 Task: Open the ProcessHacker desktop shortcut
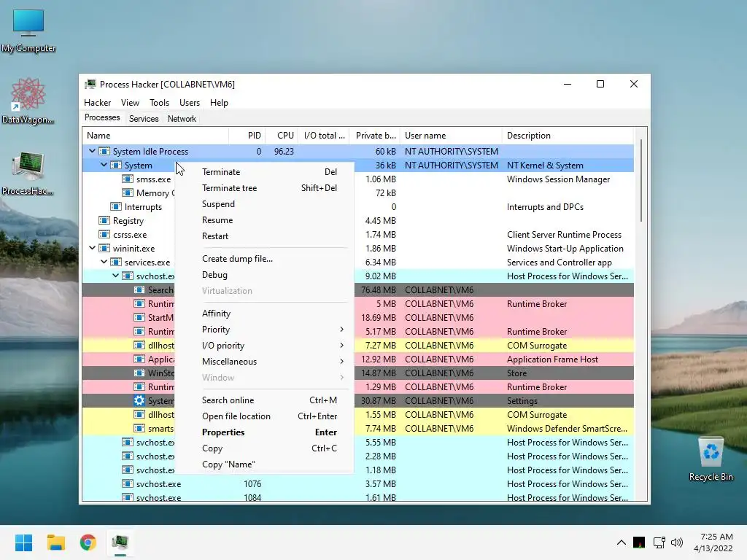pyautogui.click(x=28, y=174)
